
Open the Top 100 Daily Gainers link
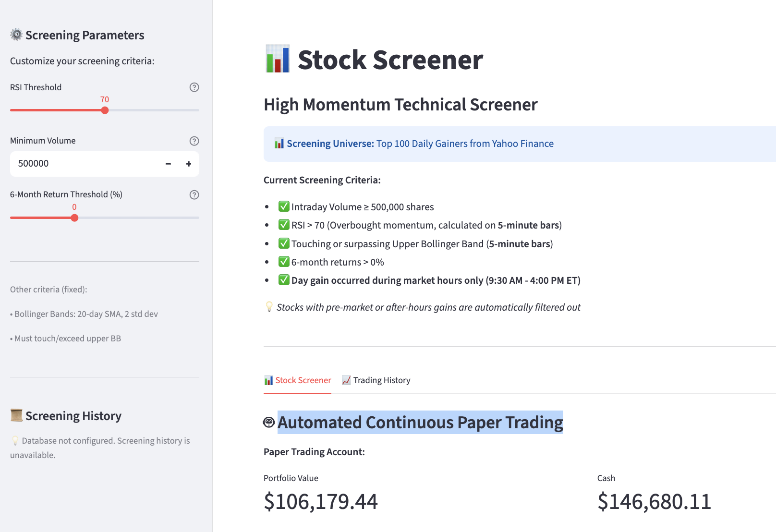coord(464,143)
